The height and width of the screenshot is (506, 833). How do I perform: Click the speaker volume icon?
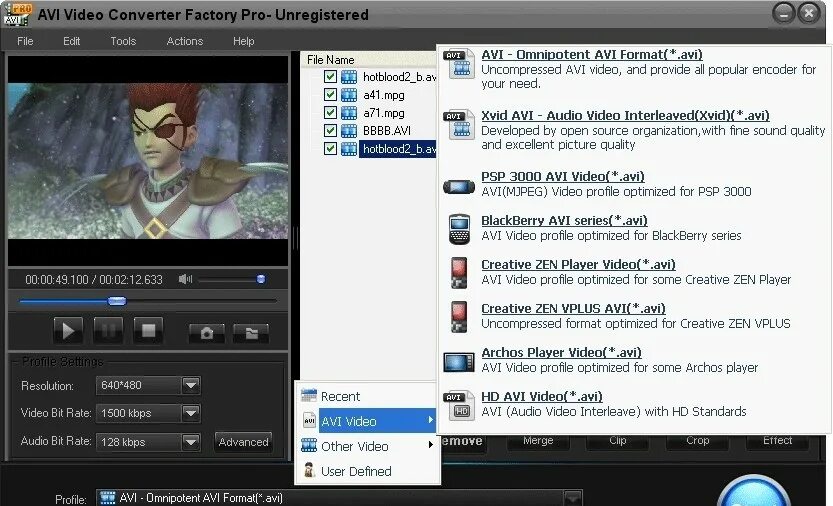point(185,279)
